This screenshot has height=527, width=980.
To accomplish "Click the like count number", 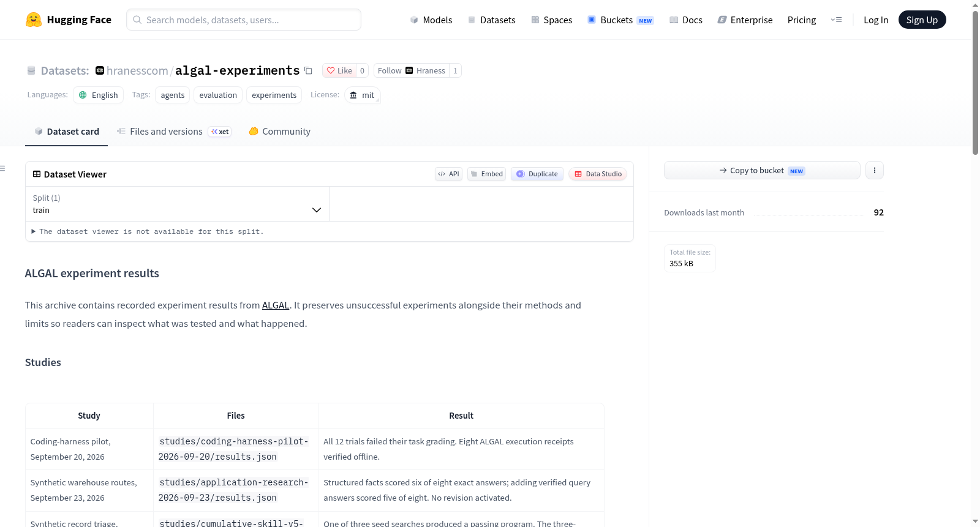I will point(362,70).
